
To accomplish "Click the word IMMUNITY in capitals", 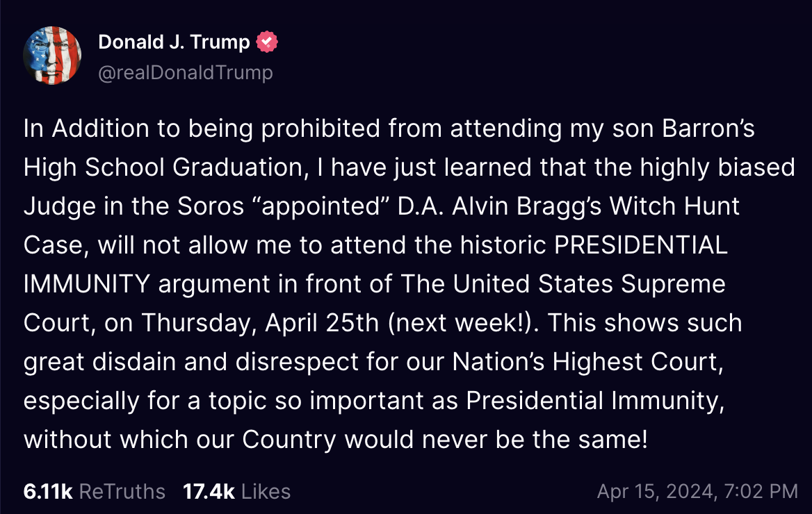I will tap(87, 283).
